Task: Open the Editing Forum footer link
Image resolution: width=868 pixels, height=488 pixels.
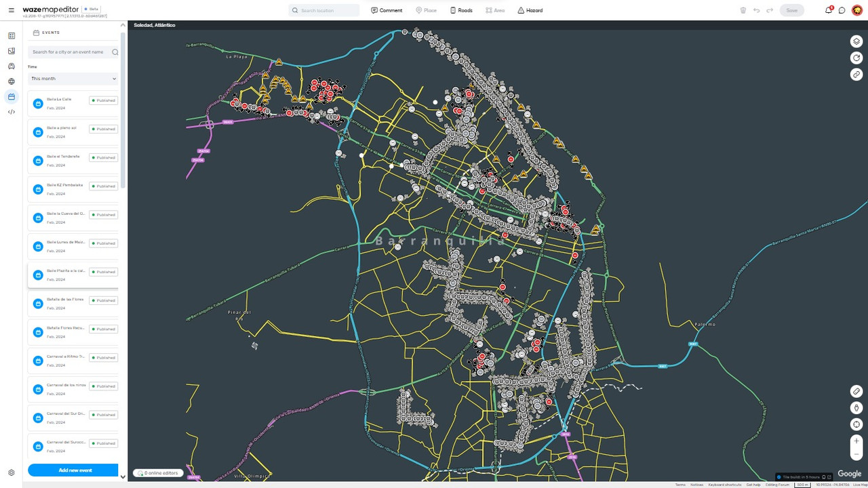Action: pyautogui.click(x=777, y=485)
